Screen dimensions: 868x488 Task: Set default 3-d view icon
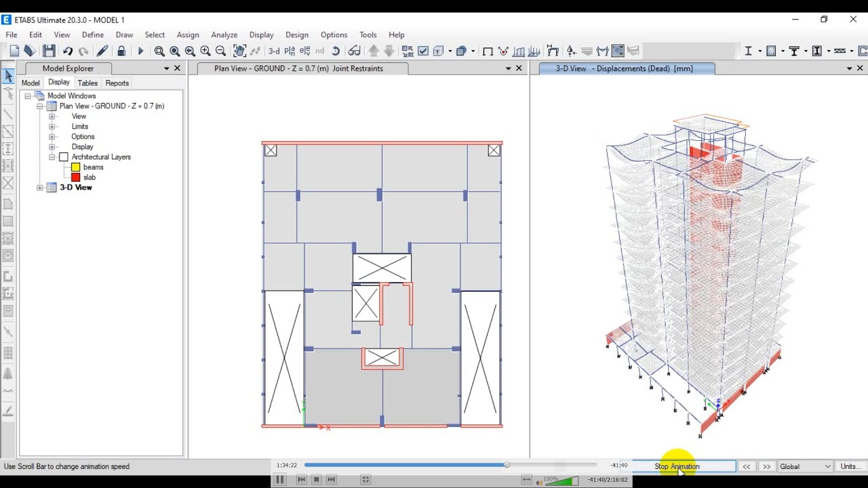[x=274, y=51]
